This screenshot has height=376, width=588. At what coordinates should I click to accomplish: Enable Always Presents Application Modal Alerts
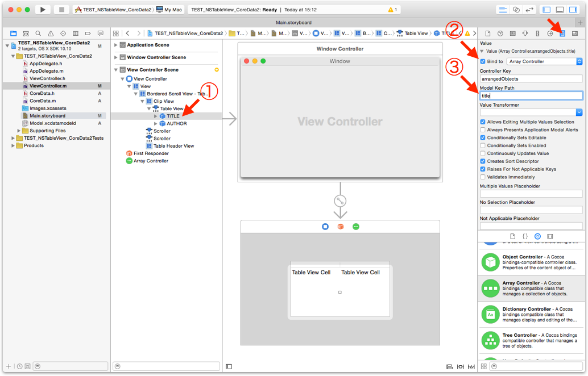coord(483,129)
